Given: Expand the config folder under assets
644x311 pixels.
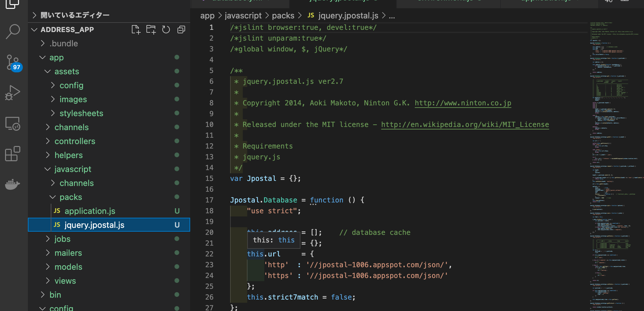Looking at the screenshot, I should 53,85.
